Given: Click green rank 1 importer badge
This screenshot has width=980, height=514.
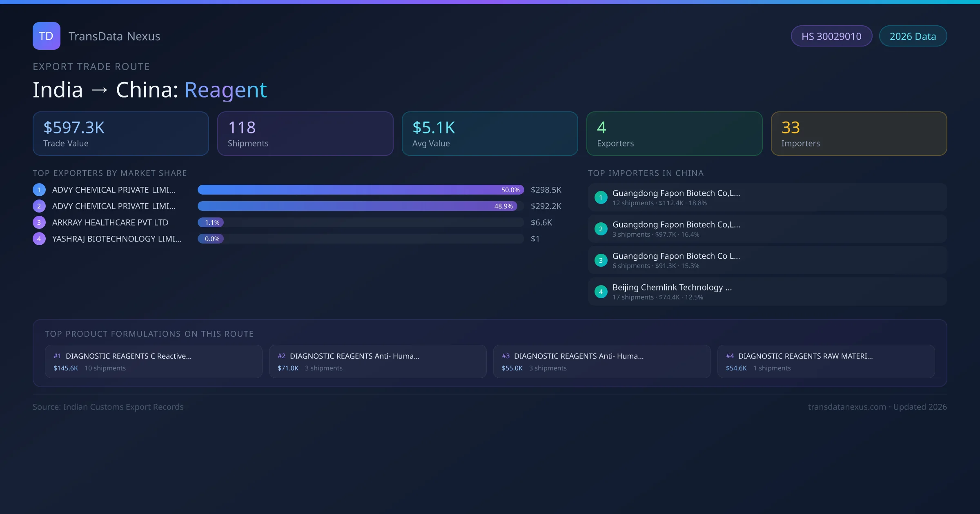Looking at the screenshot, I should (601, 197).
